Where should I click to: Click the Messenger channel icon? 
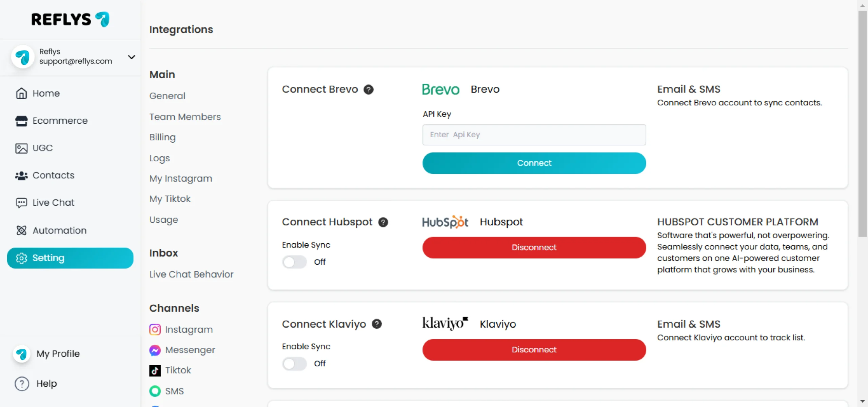155,350
